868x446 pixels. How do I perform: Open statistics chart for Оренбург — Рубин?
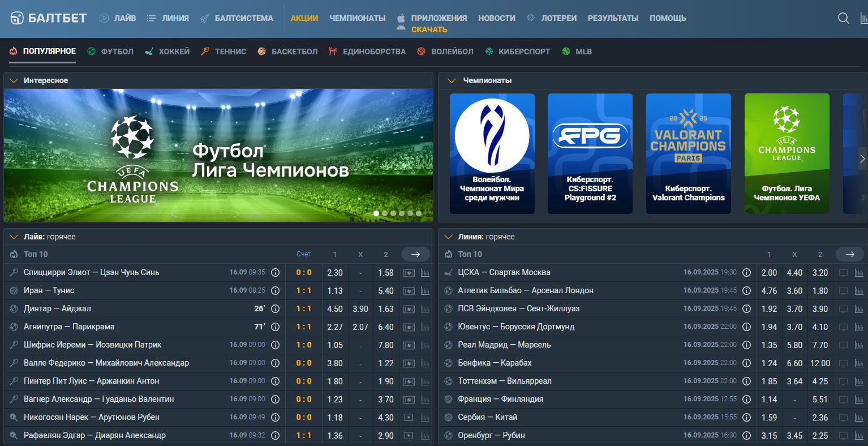tap(859, 436)
